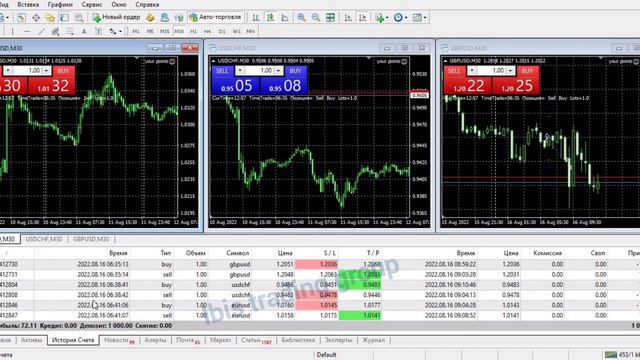Select the green T/P cell 0.9483
Viewport: 640px width, 360px height.
pos(360,284)
